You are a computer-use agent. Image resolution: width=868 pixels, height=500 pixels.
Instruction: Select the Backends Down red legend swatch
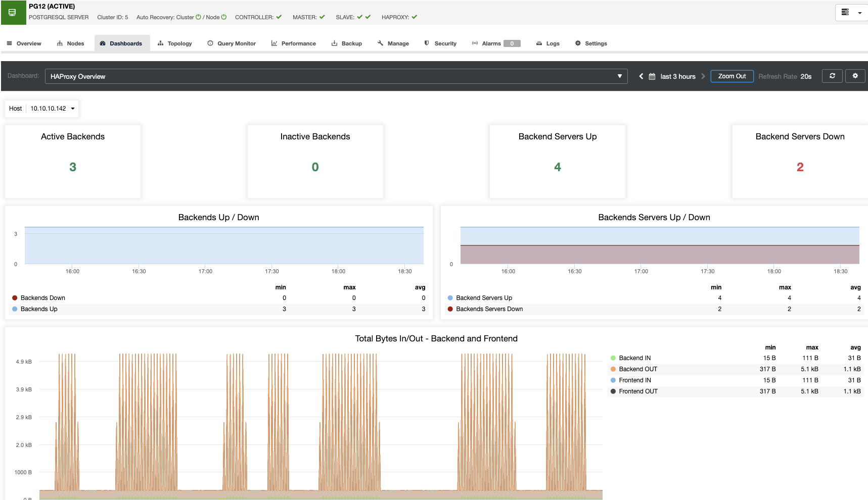pos(15,297)
